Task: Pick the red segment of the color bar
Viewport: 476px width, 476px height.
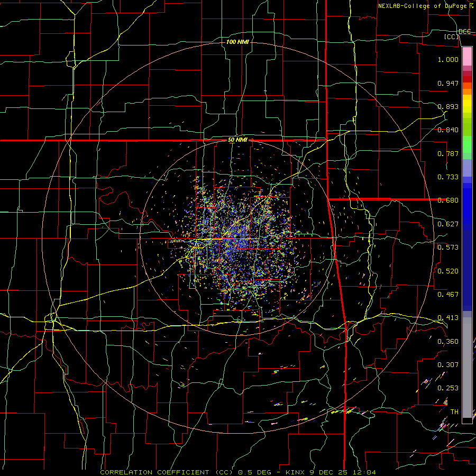Action: 467,79
